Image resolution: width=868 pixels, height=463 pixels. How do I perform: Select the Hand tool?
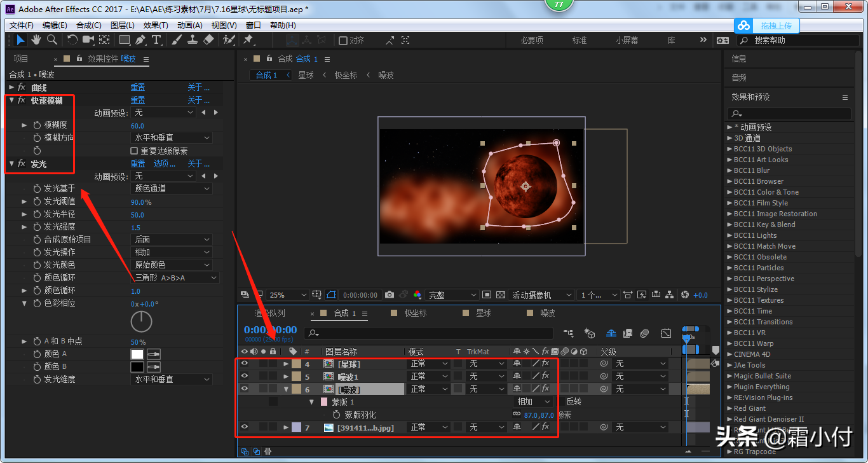36,40
